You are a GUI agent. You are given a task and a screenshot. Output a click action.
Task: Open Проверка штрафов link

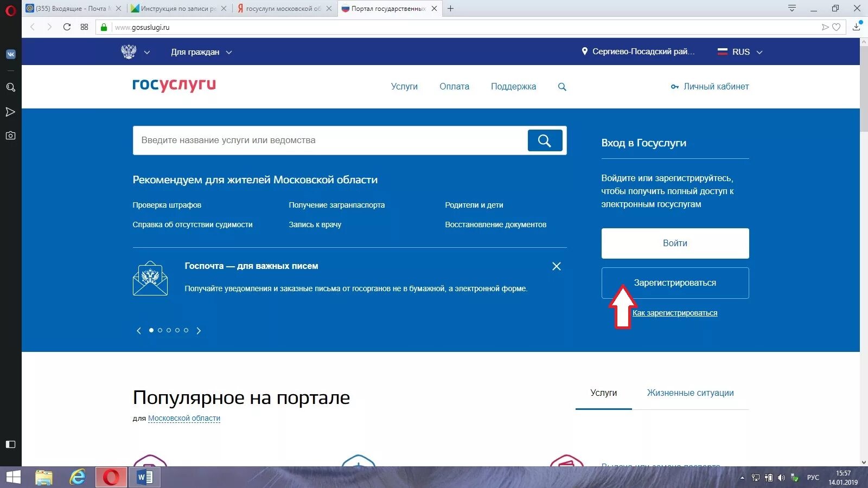pos(167,205)
